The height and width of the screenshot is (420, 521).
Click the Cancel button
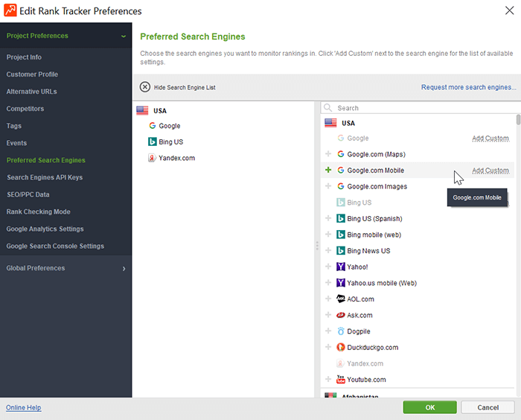[488, 407]
